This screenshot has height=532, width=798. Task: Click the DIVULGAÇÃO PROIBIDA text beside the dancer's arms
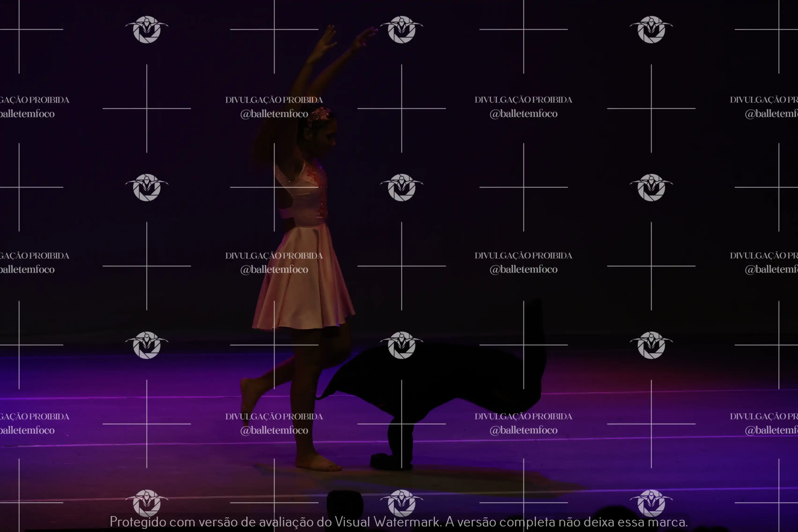pos(274,100)
